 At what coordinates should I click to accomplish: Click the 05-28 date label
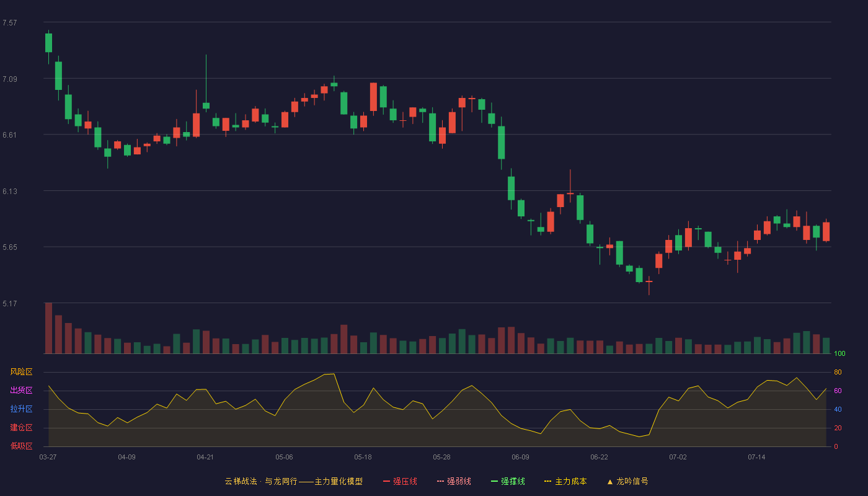(441, 457)
